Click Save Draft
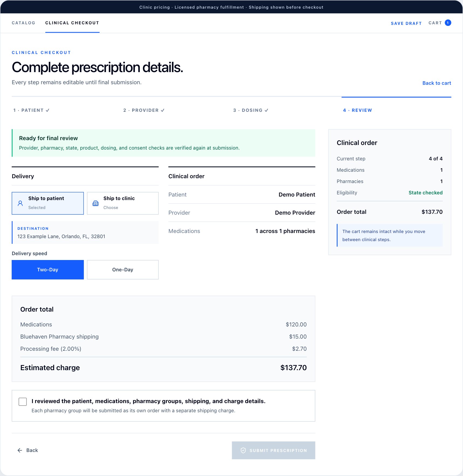 click(406, 23)
